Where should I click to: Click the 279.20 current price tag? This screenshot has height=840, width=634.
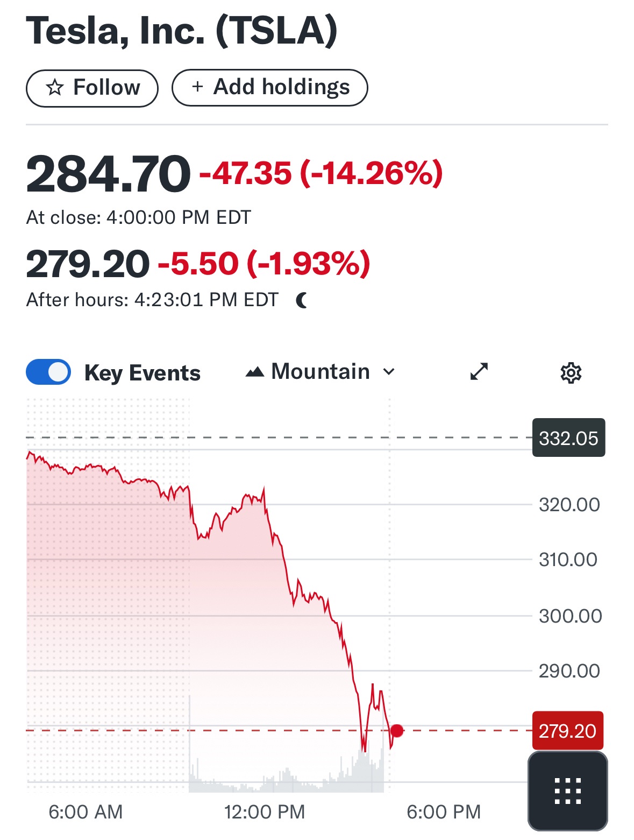(568, 731)
